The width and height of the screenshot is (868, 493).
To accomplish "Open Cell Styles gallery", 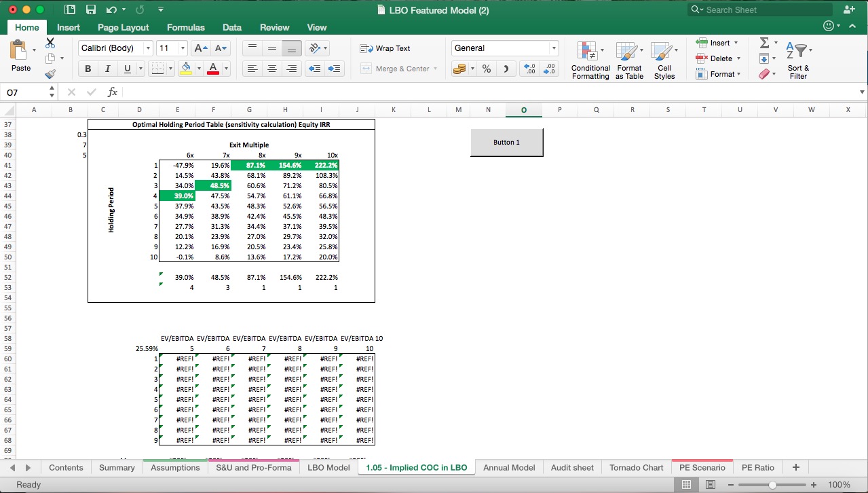I will pos(664,60).
